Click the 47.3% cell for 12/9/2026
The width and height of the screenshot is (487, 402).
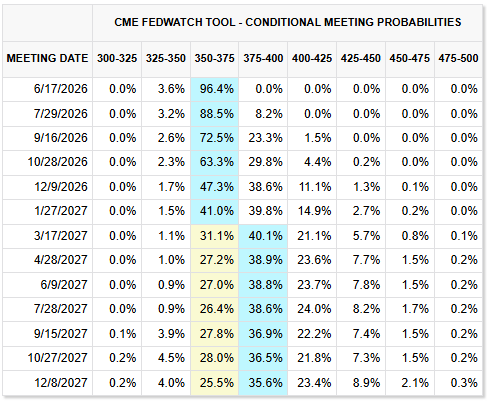[x=215, y=187]
